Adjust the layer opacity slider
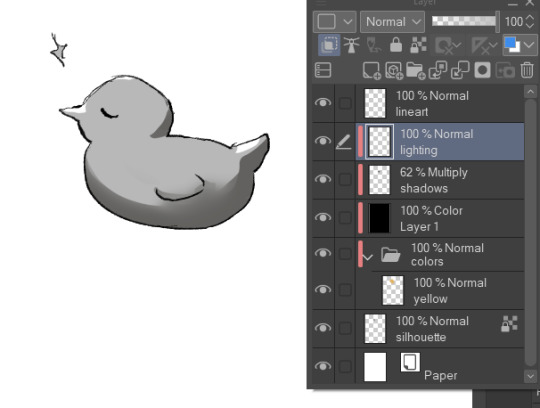This screenshot has height=408, width=540. [465, 21]
